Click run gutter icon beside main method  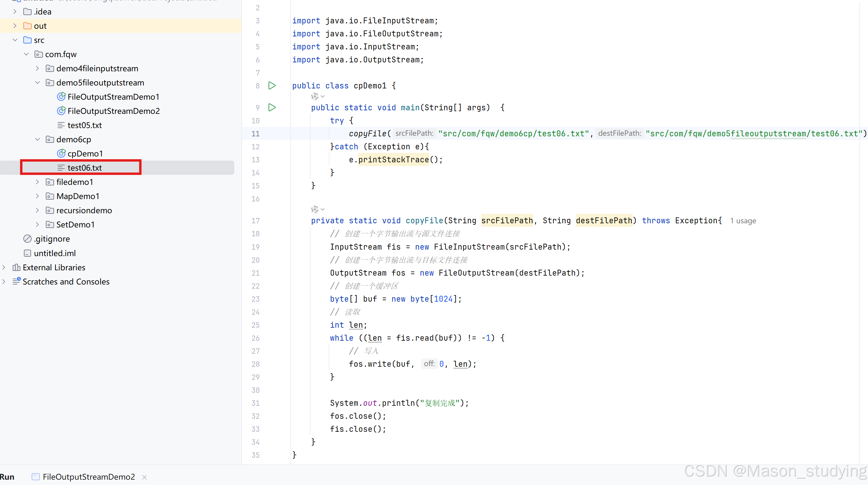pos(272,108)
